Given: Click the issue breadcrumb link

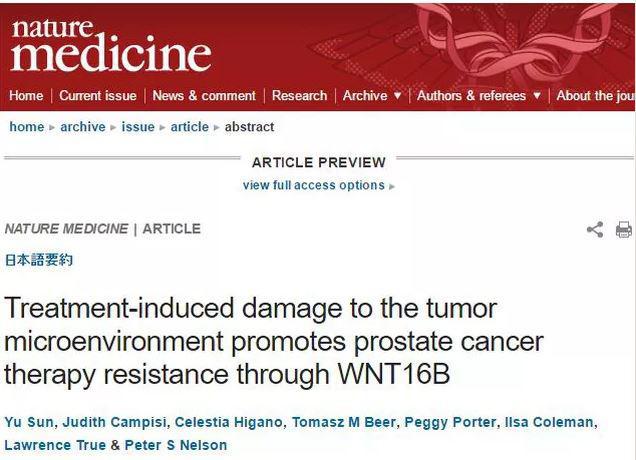Looking at the screenshot, I should click(x=138, y=127).
